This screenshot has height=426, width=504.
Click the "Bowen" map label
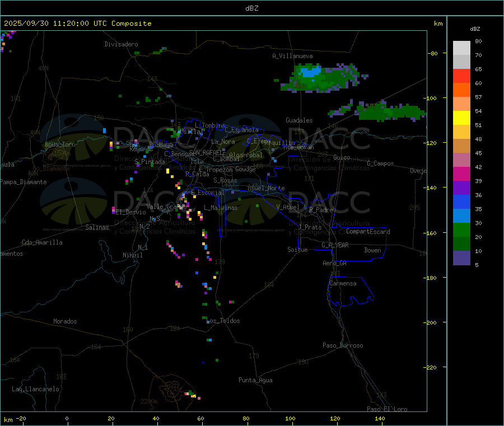coord(373,250)
